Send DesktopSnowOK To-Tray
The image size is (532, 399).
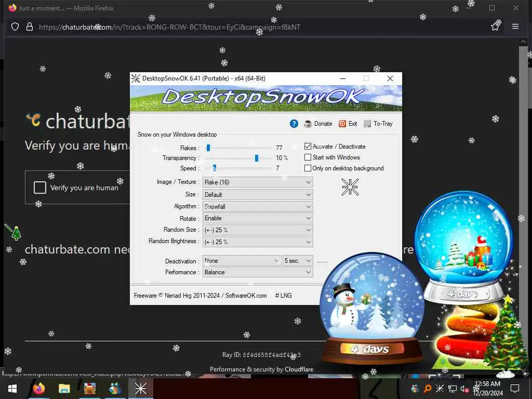(378, 124)
